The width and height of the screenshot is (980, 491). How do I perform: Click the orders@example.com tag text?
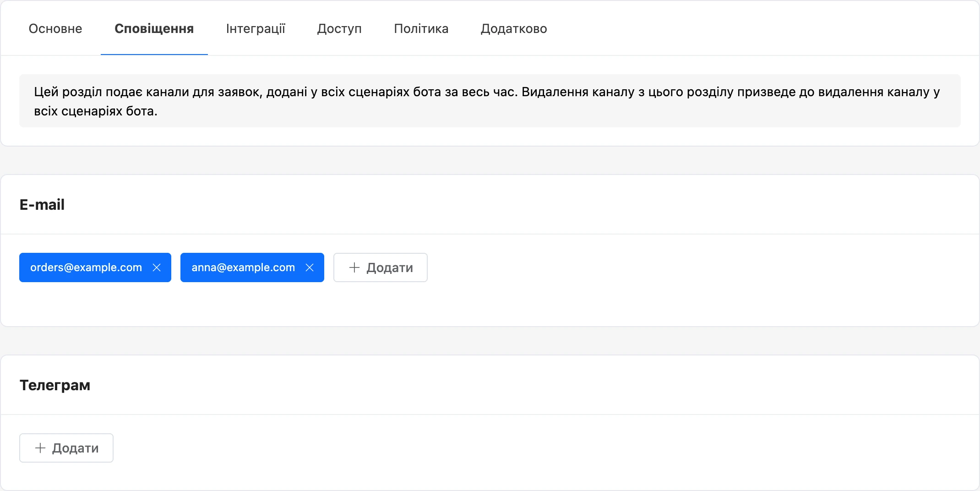pyautogui.click(x=86, y=267)
